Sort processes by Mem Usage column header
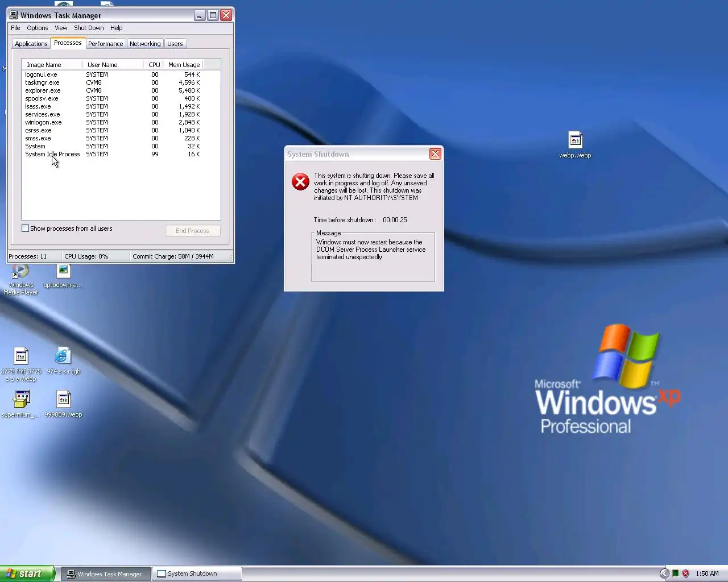728x582 pixels. pos(183,65)
